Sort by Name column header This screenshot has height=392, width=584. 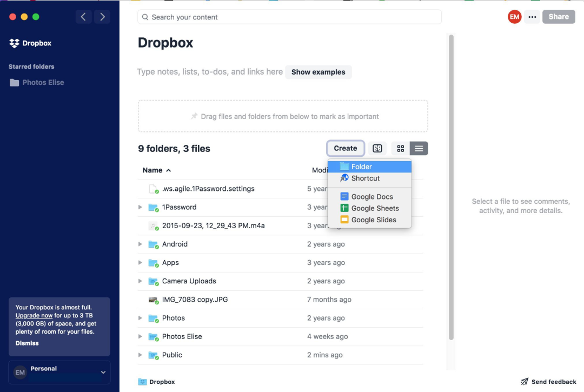tap(156, 170)
